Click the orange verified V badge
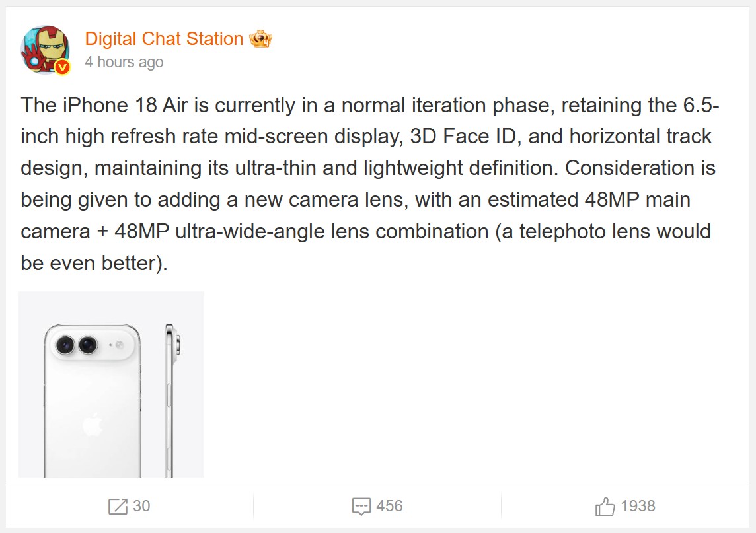Screen dimensions: 756x533 (x=62, y=67)
